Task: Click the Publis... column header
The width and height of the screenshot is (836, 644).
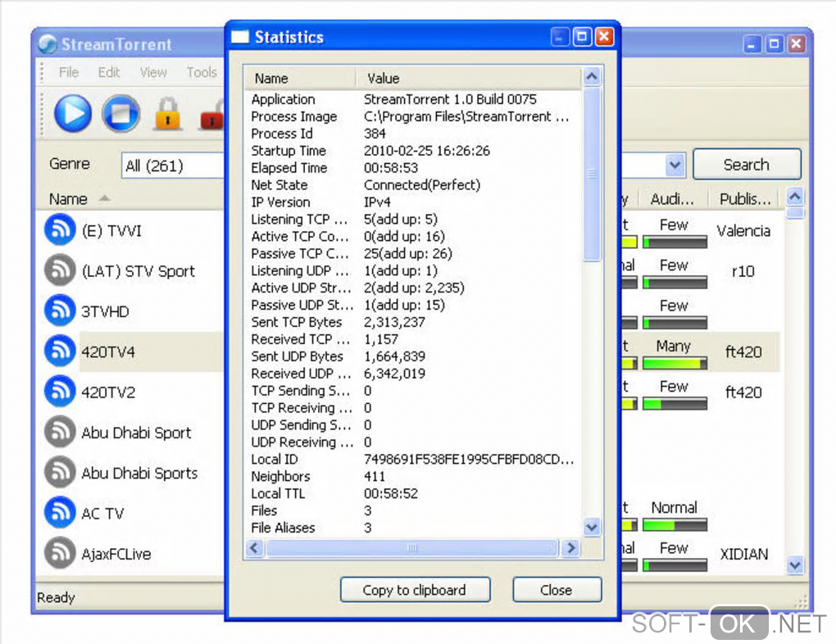Action: [x=745, y=199]
